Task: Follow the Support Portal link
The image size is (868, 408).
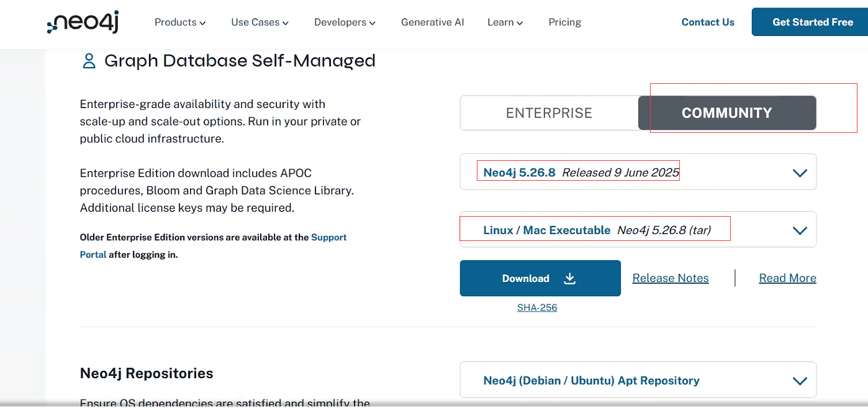Action: pos(328,237)
